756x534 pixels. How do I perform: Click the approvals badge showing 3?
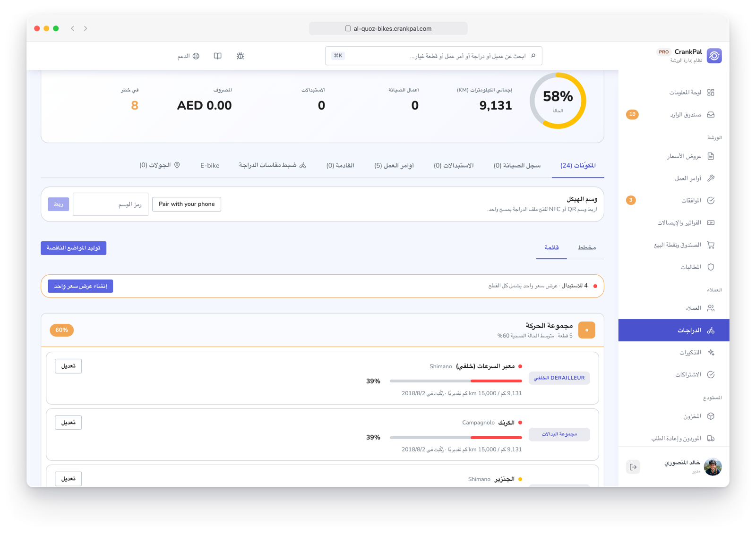coord(631,200)
